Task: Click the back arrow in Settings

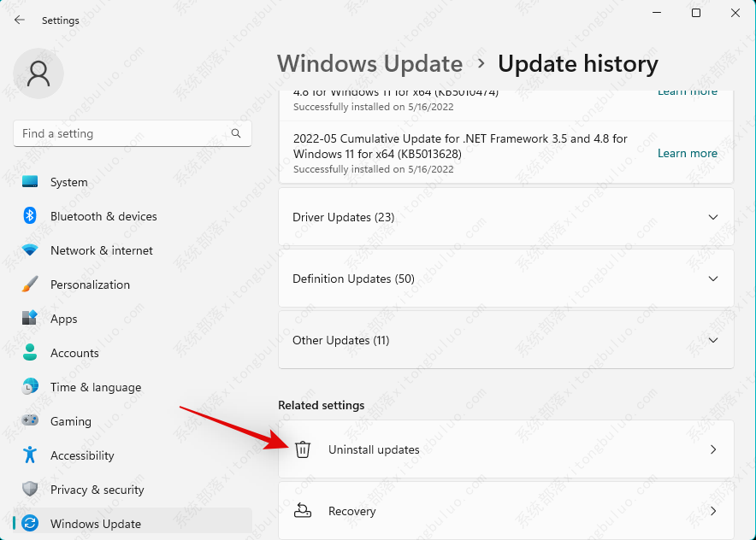Action: [x=20, y=20]
